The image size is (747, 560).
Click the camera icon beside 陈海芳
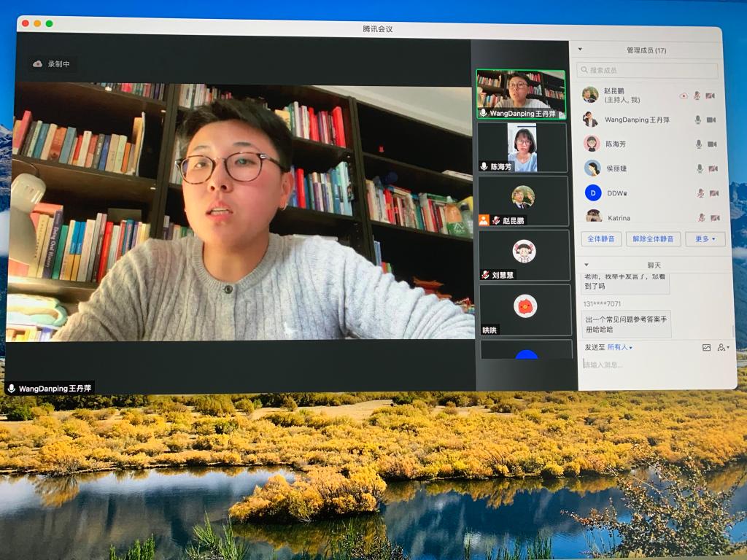(711, 144)
